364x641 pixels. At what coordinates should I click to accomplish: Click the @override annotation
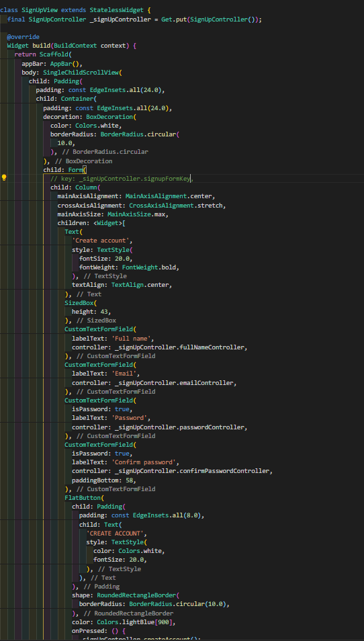pos(24,37)
